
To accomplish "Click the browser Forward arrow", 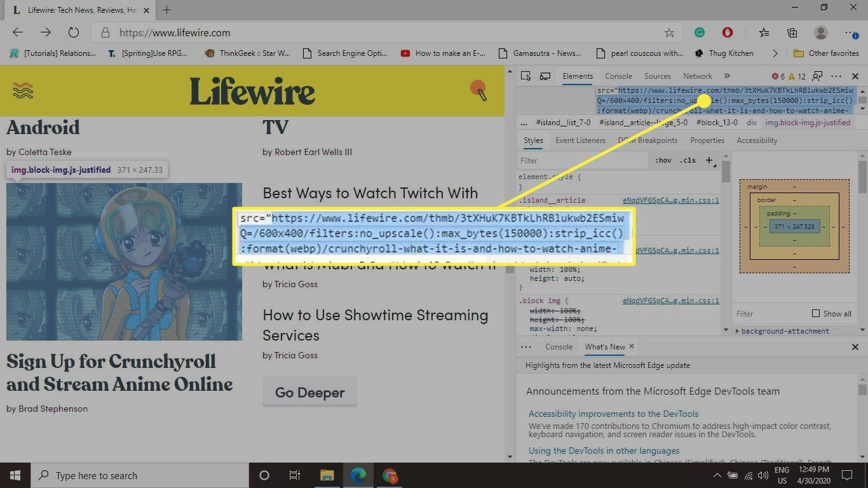I will click(x=46, y=32).
